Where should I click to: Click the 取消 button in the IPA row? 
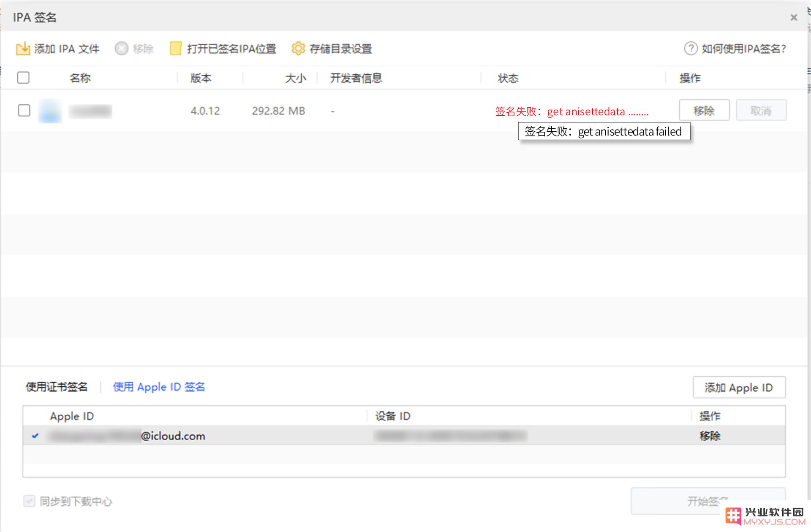761,110
